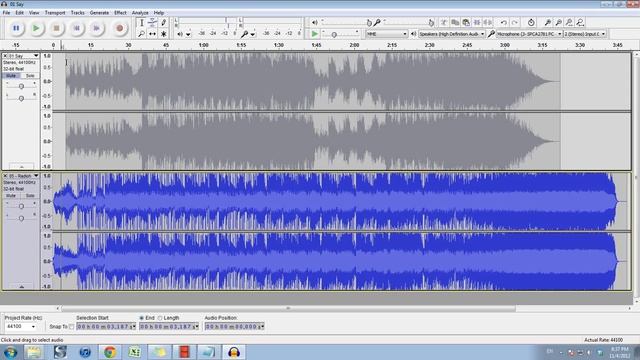This screenshot has width=640, height=360.
Task: Click Fit Selection in window icon
Action: [569, 22]
